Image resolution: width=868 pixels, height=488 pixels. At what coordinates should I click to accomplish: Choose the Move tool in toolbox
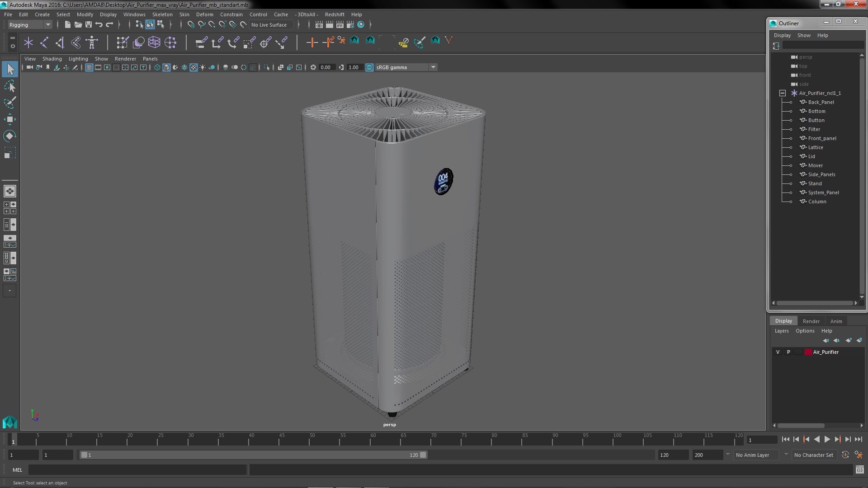[10, 119]
